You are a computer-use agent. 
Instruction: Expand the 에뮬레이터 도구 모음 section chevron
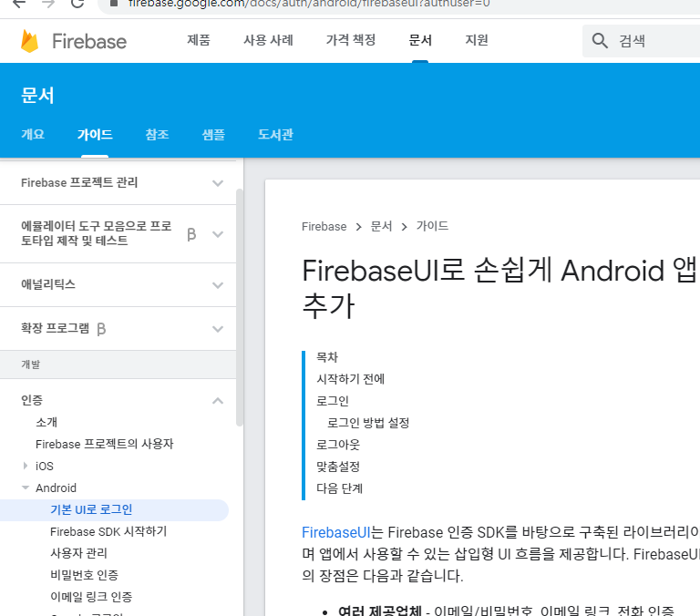(218, 234)
